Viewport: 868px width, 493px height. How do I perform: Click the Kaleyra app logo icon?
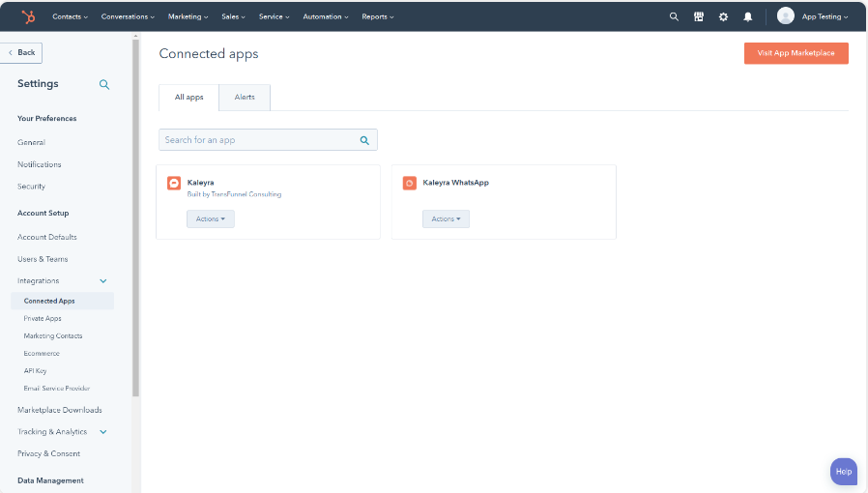(x=174, y=183)
